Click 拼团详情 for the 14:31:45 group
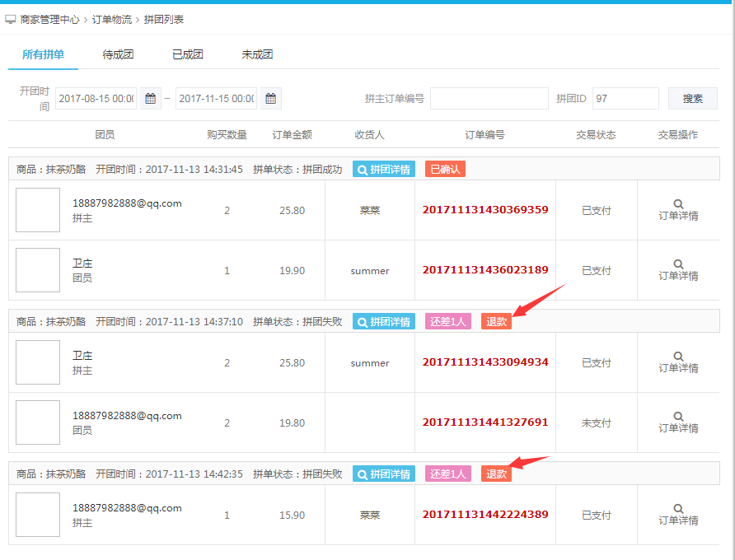735x560 pixels. [x=384, y=170]
